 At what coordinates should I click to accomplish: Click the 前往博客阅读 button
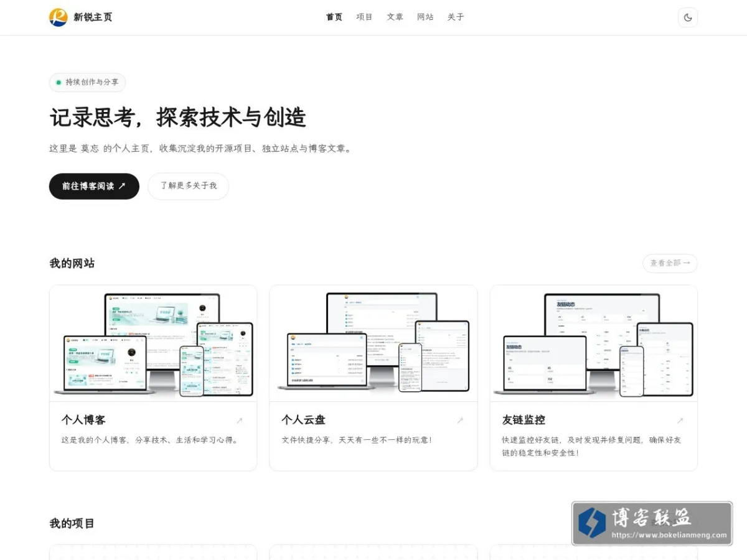click(94, 186)
